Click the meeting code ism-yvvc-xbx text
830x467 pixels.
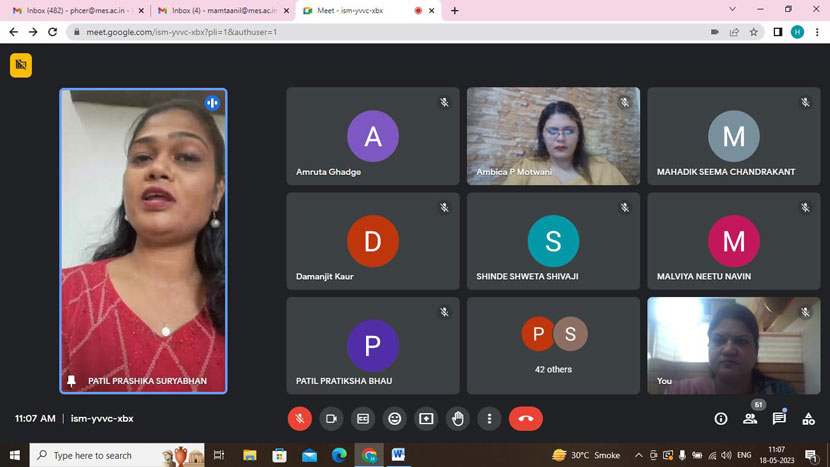point(102,419)
